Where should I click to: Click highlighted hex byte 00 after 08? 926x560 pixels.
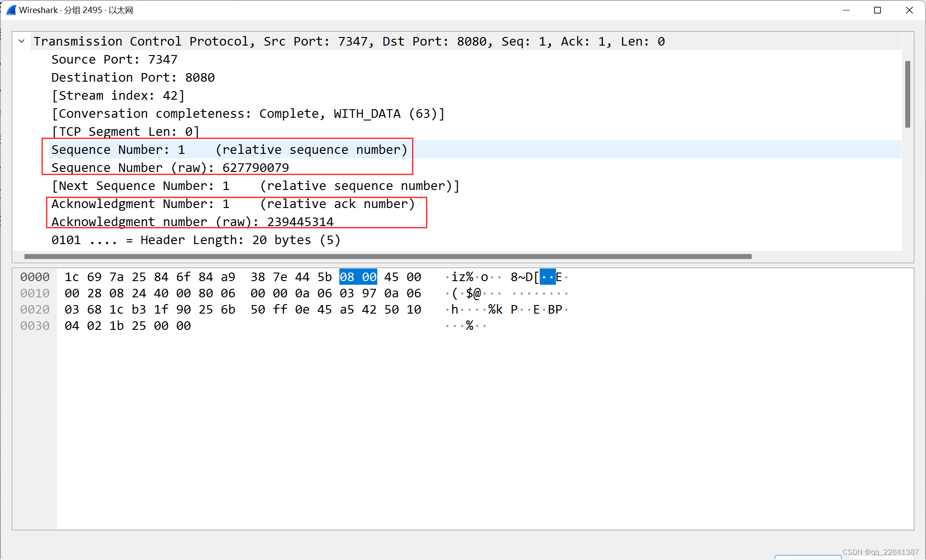tap(369, 277)
